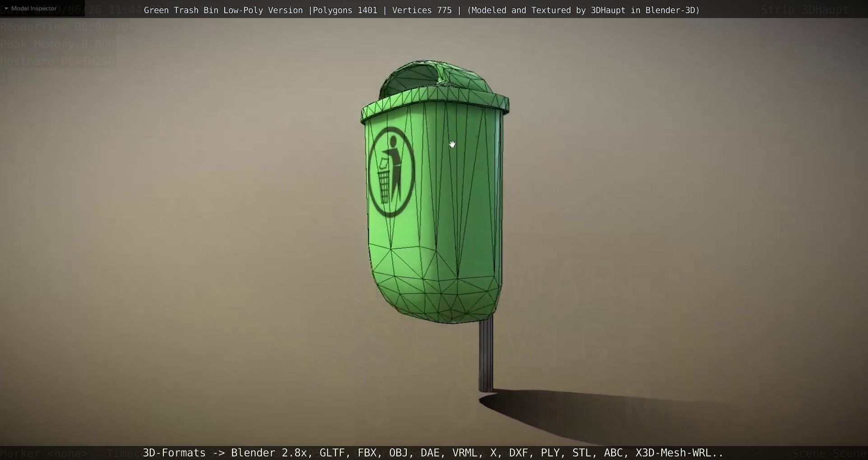Screen dimensions: 868x460
Task: Click the 'Peak Memory 0.00M' stamp text
Action: (58, 44)
